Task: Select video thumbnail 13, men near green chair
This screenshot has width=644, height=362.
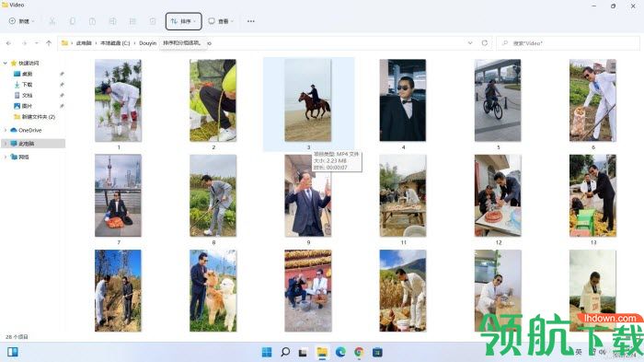Action: tap(592, 195)
